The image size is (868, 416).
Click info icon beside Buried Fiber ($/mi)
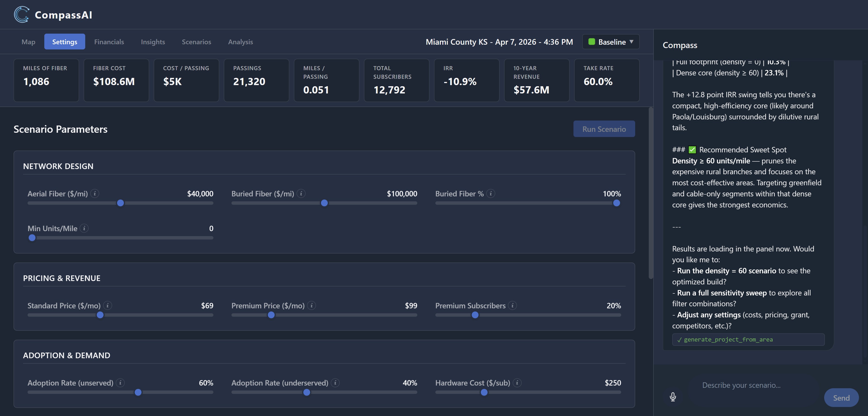301,193
